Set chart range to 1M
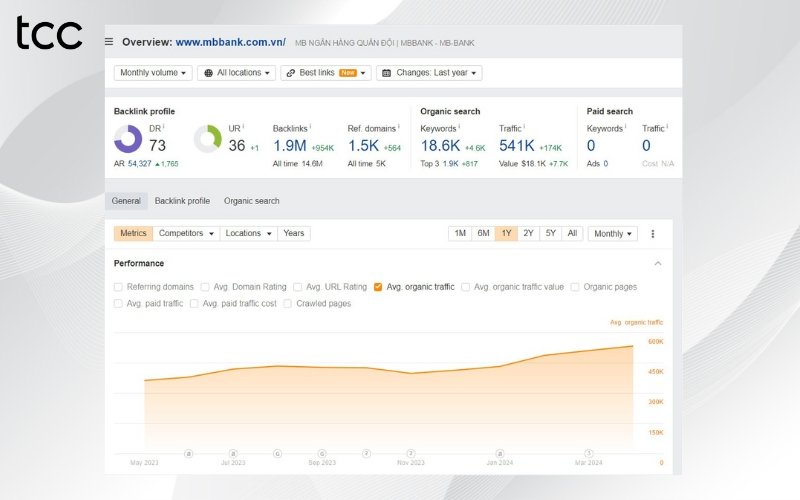 coord(460,233)
